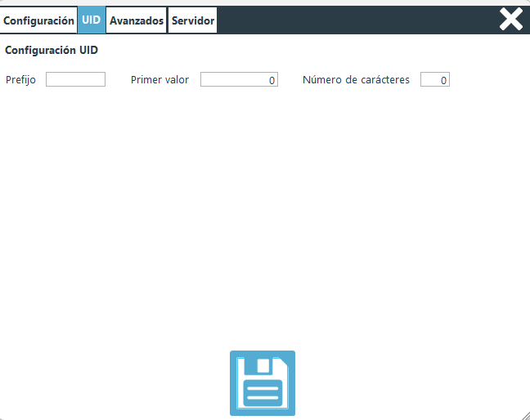Click the Primer valor label text
Image resolution: width=530 pixels, height=420 pixels.
pos(159,80)
